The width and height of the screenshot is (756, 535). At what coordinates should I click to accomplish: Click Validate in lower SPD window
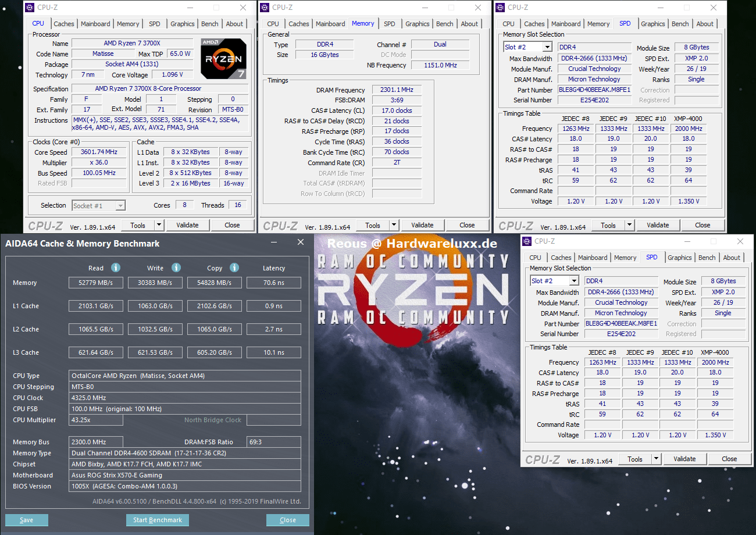[684, 459]
